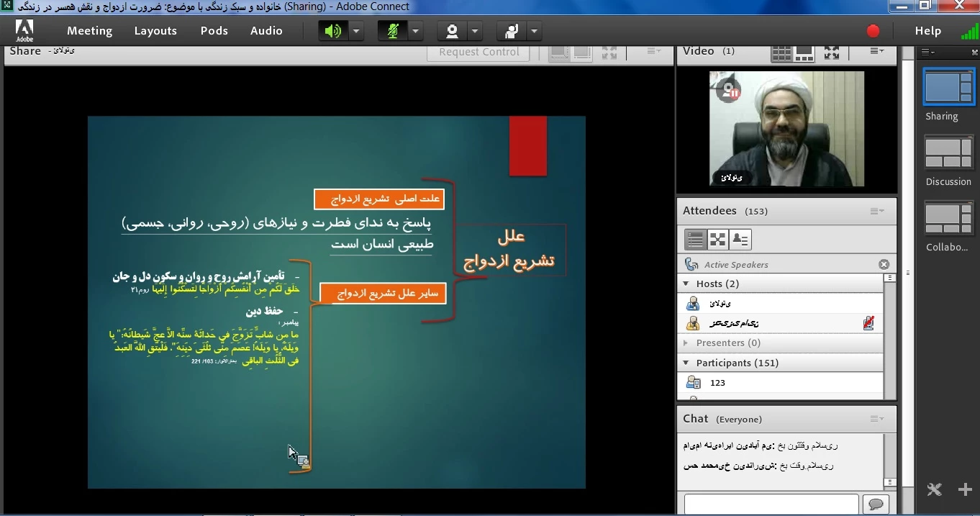980x516 pixels.
Task: Click the chat message input field
Action: pyautogui.click(x=771, y=504)
